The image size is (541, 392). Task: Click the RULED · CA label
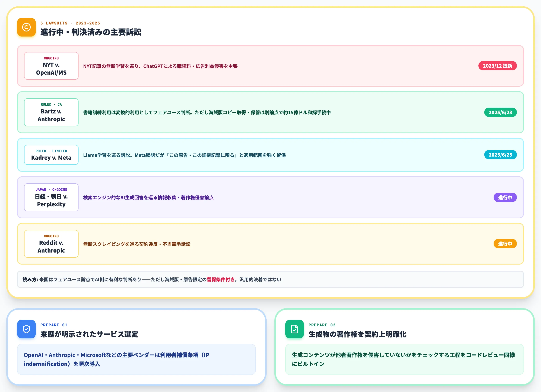[x=51, y=105]
